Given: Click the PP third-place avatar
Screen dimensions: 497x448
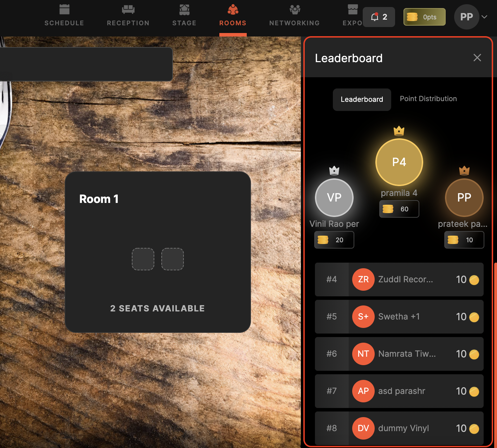Looking at the screenshot, I should click(x=464, y=197).
